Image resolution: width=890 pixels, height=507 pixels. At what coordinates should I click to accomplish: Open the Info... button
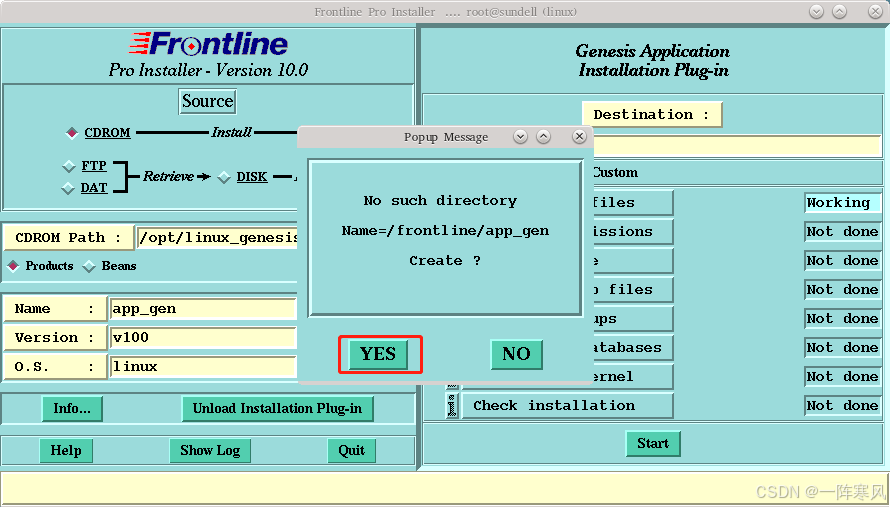click(x=72, y=409)
